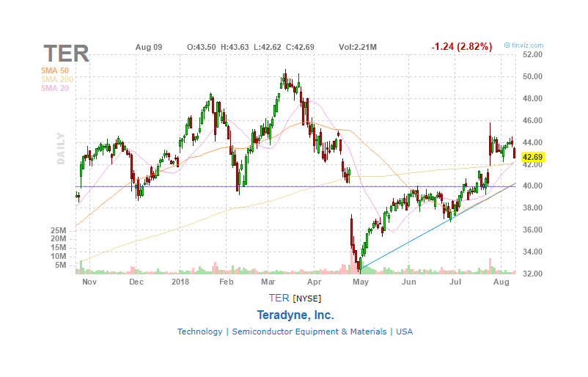Click the L:42.62 low price value
The image size is (588, 377).
tap(268, 47)
